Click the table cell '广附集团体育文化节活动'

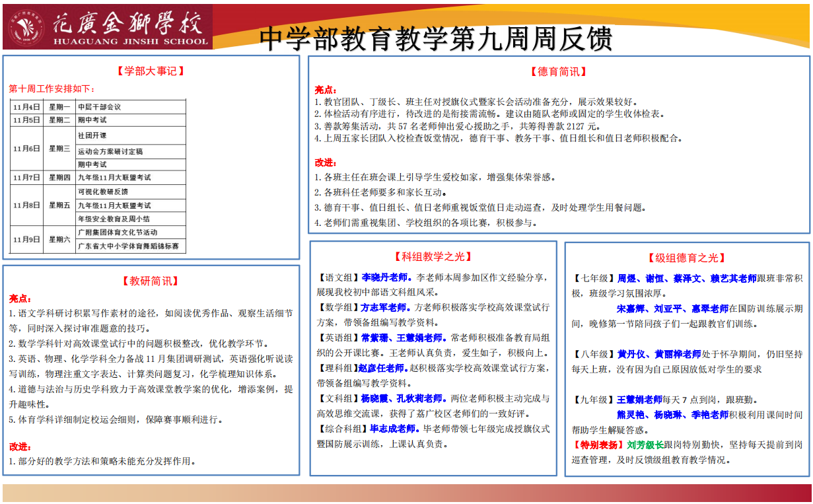(x=130, y=233)
